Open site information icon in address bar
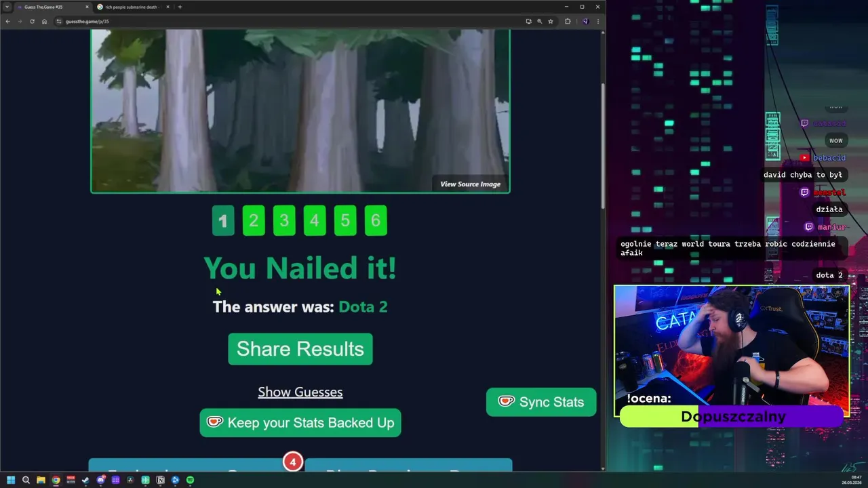 [59, 21]
